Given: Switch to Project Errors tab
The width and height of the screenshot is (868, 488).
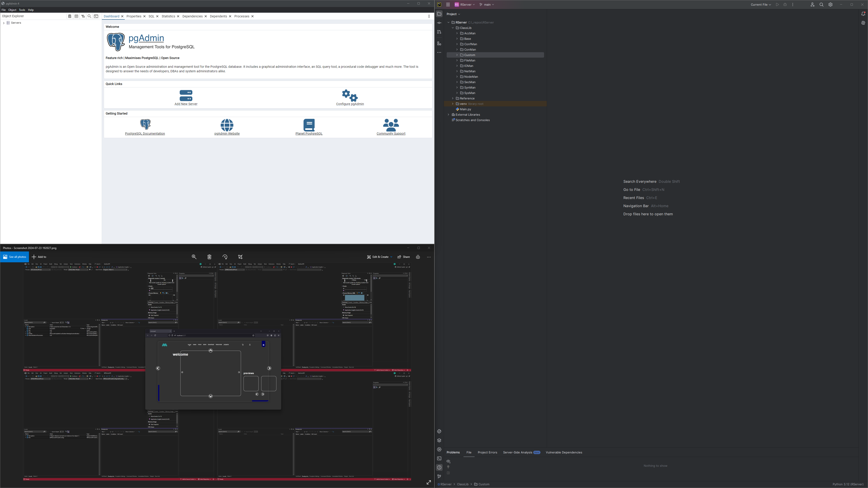Looking at the screenshot, I should [487, 452].
